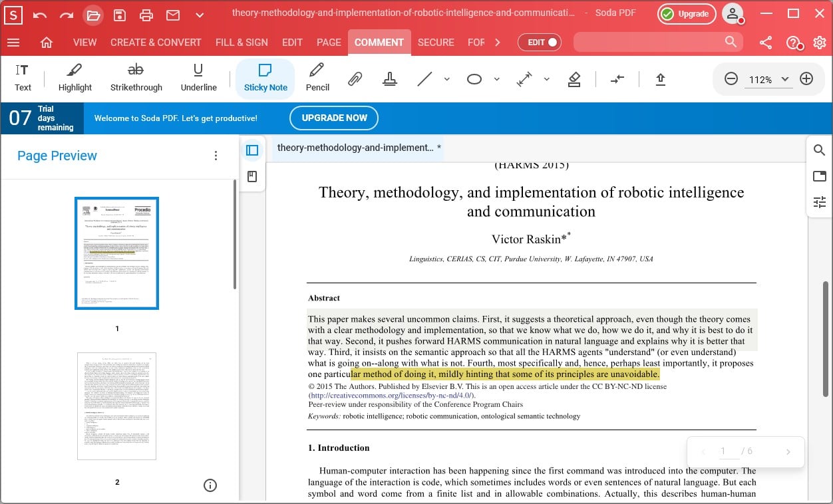Switch to the SECURE tab
The width and height of the screenshot is (833, 504).
pos(436,43)
